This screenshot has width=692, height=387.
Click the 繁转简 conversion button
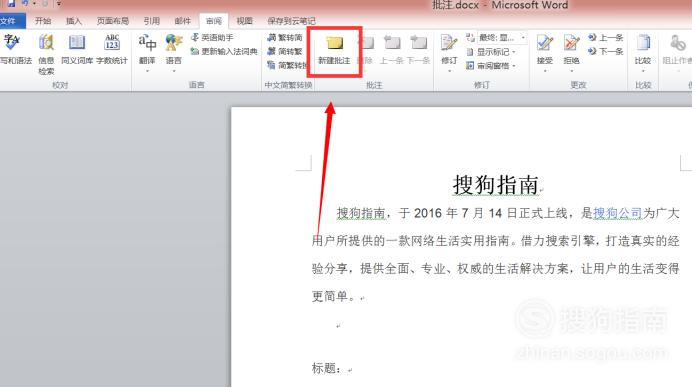(285, 38)
